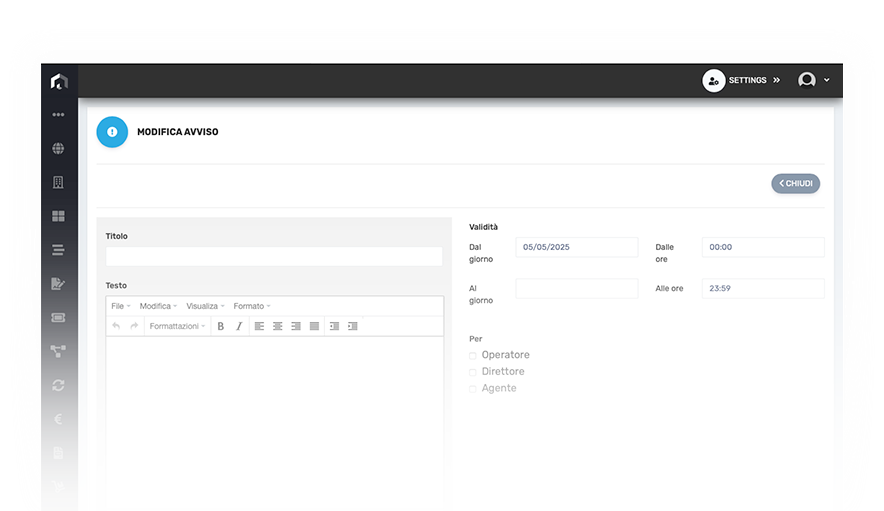The image size is (884, 511).
Task: Click the Validità label
Action: pos(483,227)
